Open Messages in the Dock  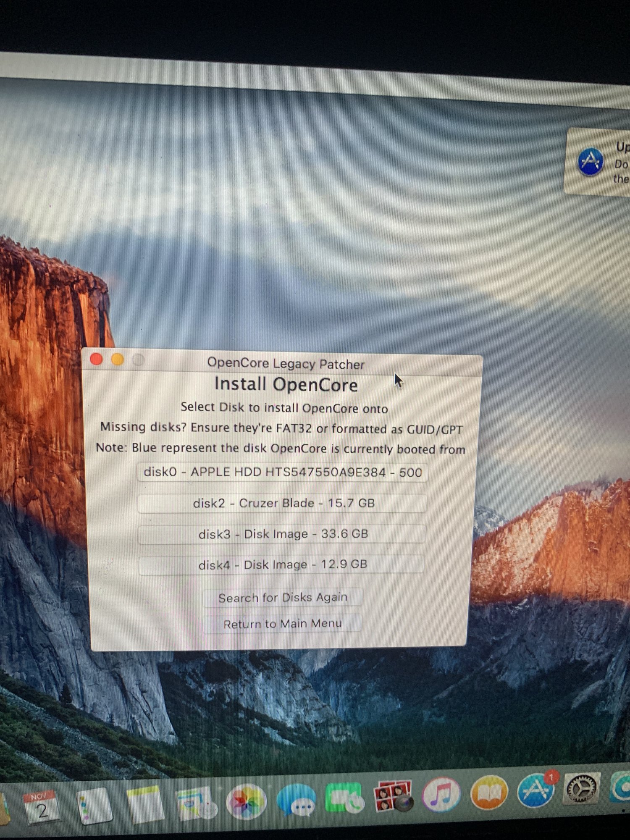(297, 801)
